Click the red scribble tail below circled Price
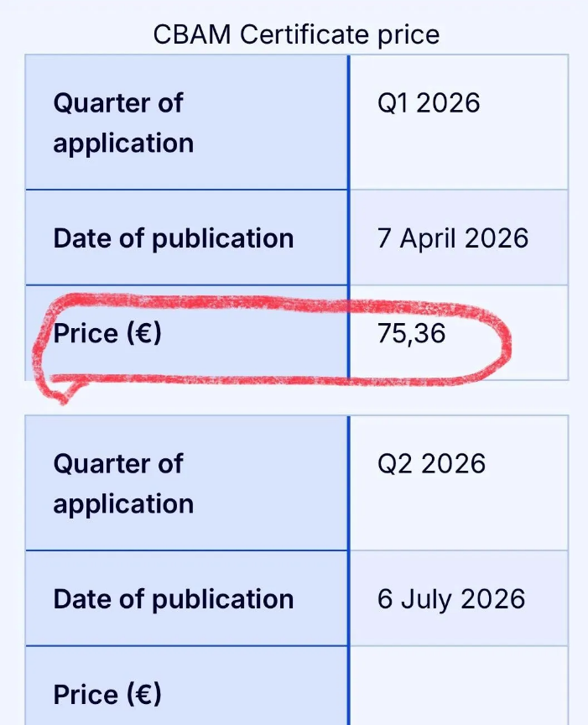Viewport: 588px width, 725px height. tap(59, 393)
